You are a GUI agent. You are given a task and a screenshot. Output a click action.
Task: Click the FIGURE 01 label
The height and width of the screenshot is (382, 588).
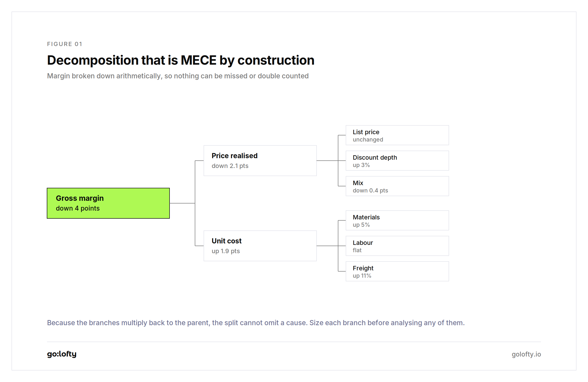[x=65, y=44]
